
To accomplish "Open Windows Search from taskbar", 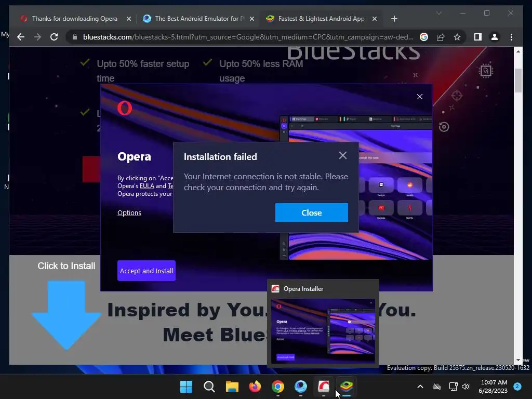I will (x=209, y=387).
